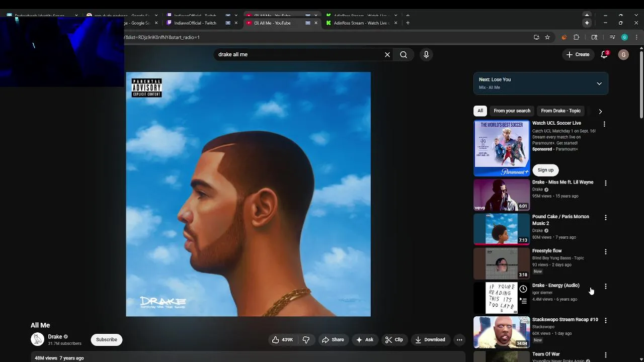The height and width of the screenshot is (362, 644).
Task: Click the cast/install icon in address bar
Action: point(536,37)
